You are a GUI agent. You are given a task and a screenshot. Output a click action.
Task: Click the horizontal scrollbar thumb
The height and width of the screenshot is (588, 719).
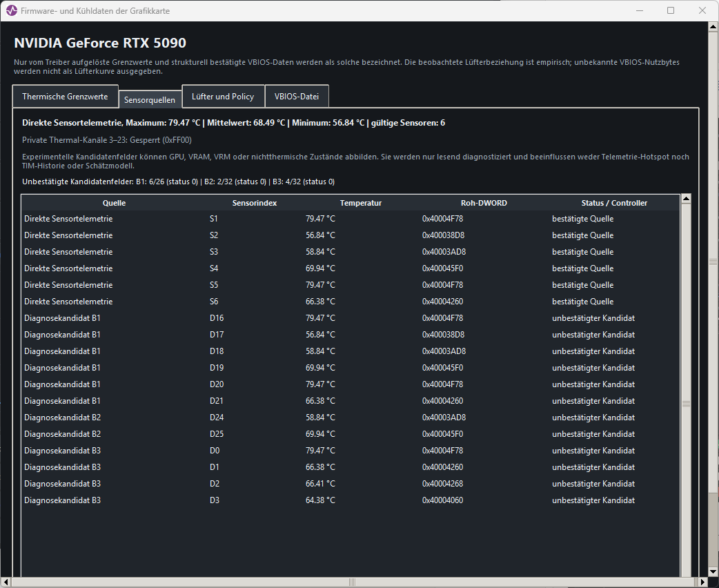[x=352, y=582]
